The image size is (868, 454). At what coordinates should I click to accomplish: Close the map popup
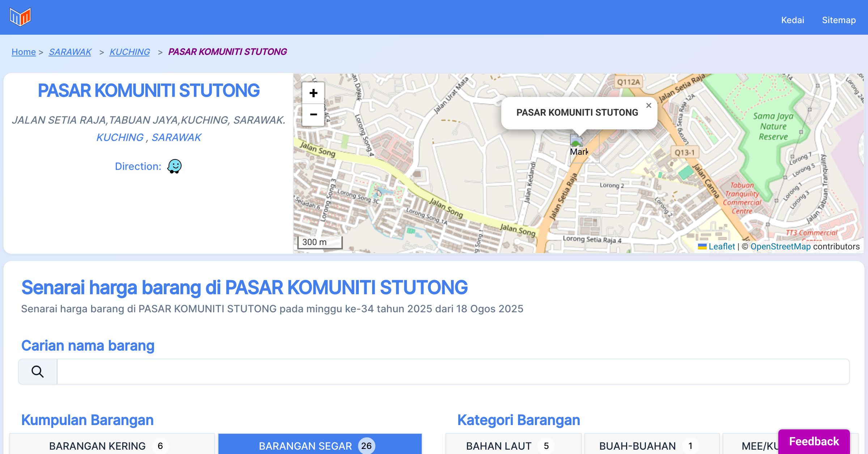648,106
